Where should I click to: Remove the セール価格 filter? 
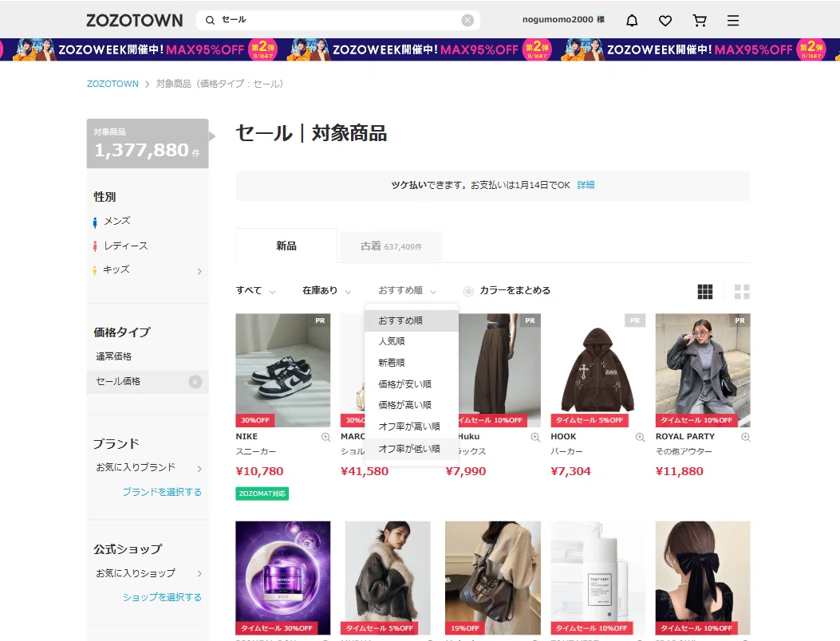tap(195, 382)
